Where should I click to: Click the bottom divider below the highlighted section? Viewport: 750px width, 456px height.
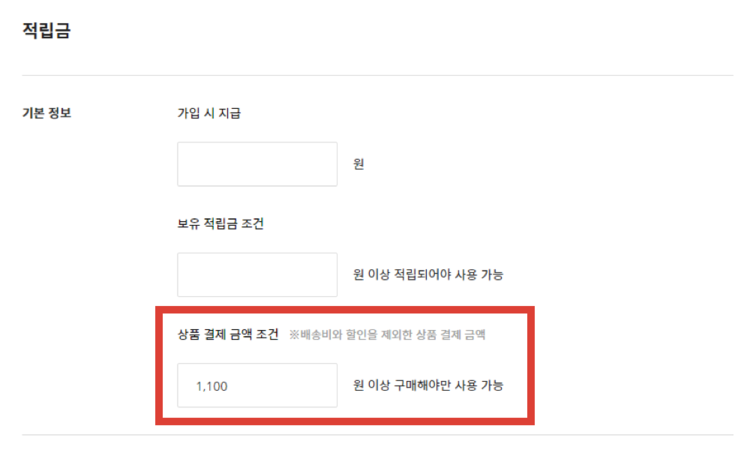click(x=377, y=434)
